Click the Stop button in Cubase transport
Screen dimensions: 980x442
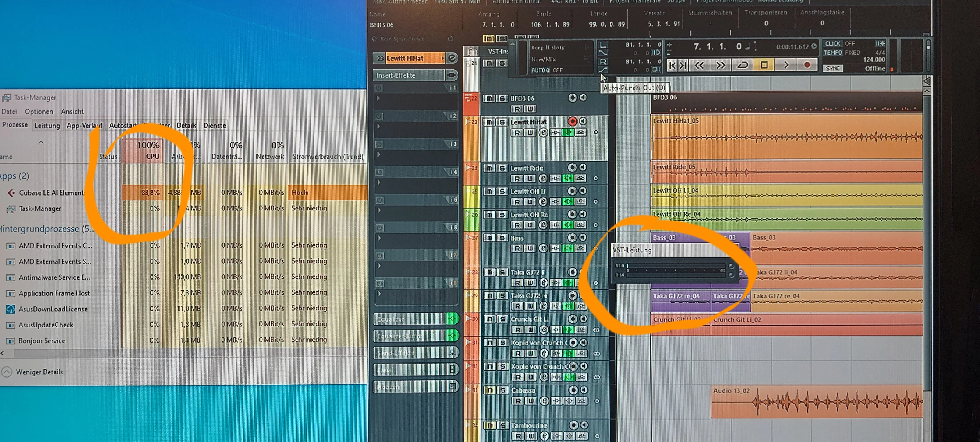click(x=764, y=65)
